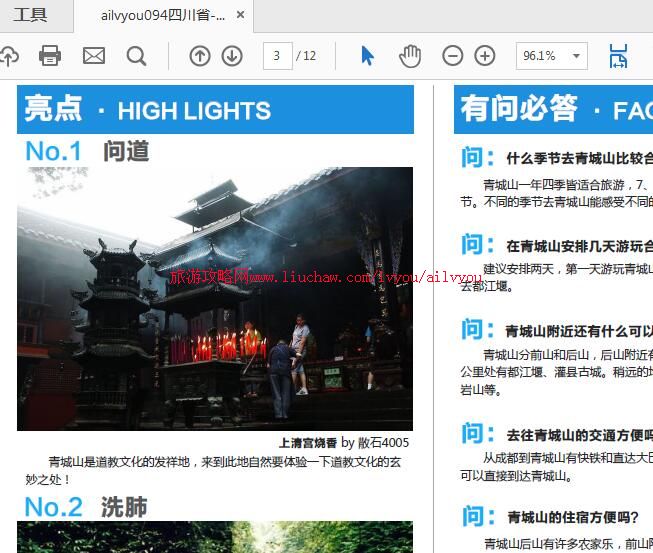Print the document using printer icon
Image resolution: width=653 pixels, height=553 pixels.
tap(50, 56)
